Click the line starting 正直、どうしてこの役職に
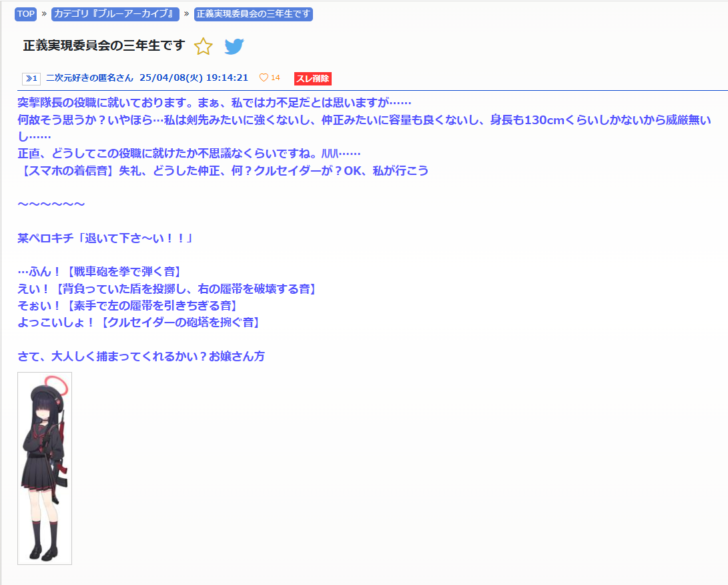Image resolution: width=728 pixels, height=585 pixels. click(189, 154)
